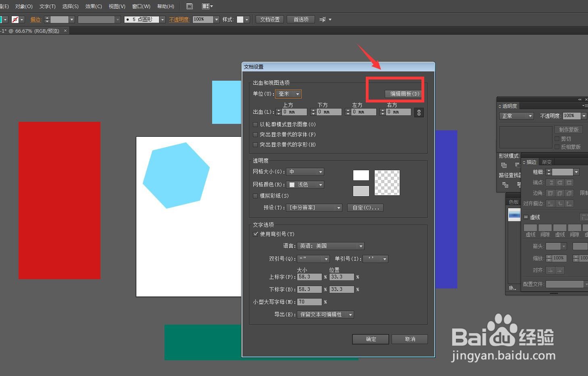Viewport: 588px width, 376px height.
Task: Click the first align stroke icon next to 对齐描边
Action: (550, 203)
